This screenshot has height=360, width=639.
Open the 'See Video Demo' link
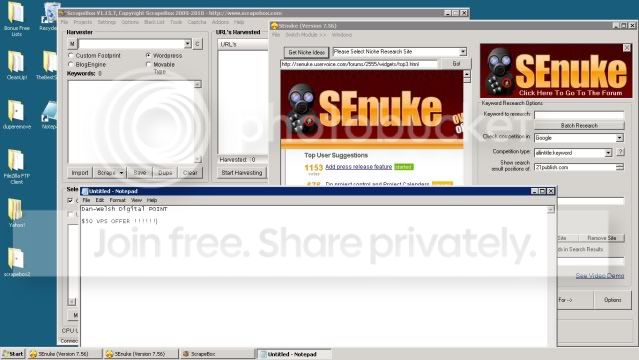(599, 276)
